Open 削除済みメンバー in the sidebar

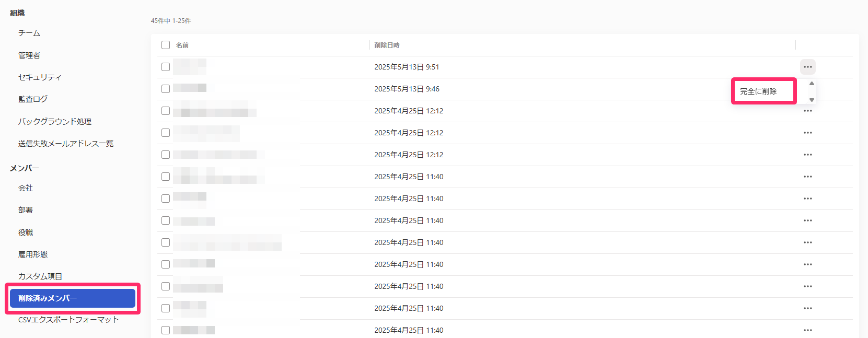[x=73, y=298]
